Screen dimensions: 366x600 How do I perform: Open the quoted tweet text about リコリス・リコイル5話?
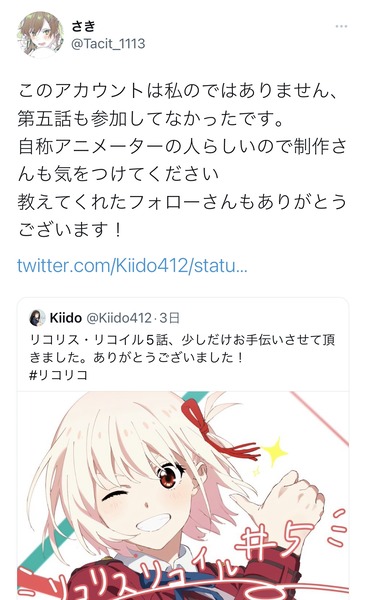tap(182, 348)
